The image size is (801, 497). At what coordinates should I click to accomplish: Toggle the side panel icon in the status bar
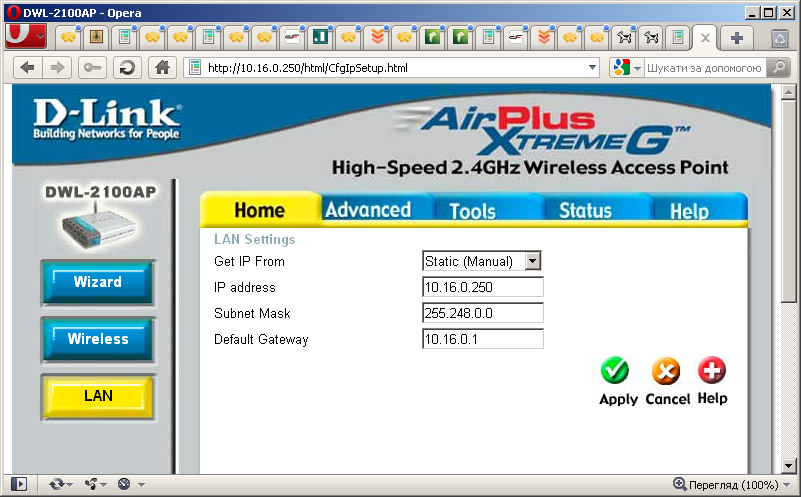pos(19,484)
